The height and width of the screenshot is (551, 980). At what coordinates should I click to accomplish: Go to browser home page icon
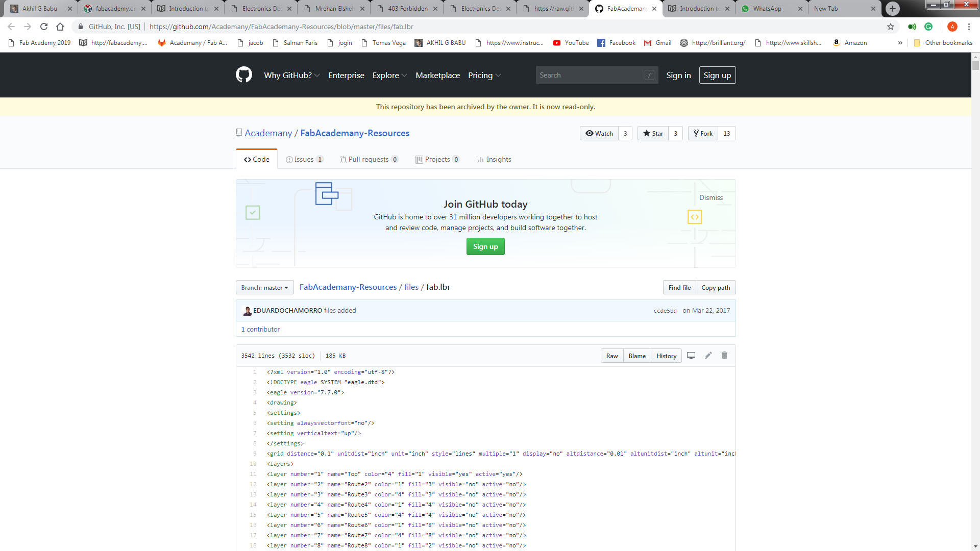pos(60,27)
